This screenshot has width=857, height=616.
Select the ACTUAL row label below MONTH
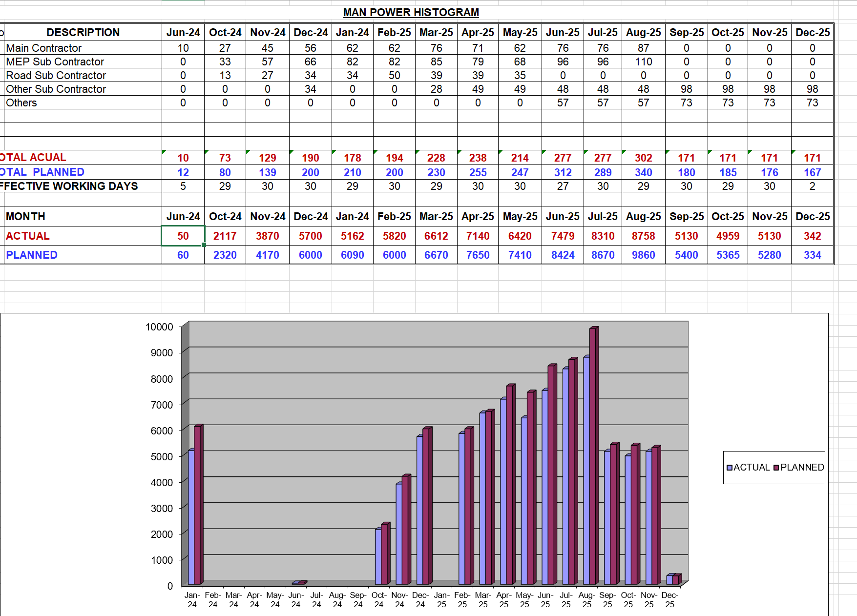27,236
